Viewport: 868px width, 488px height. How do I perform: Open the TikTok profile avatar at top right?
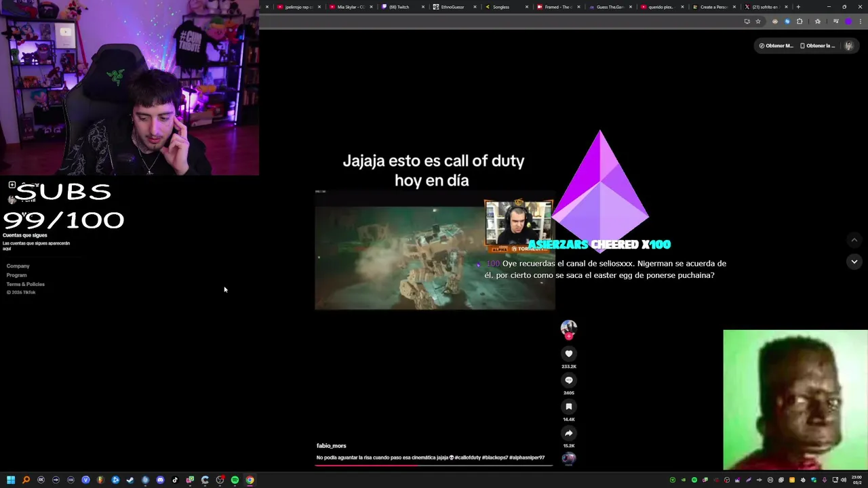[x=848, y=45]
